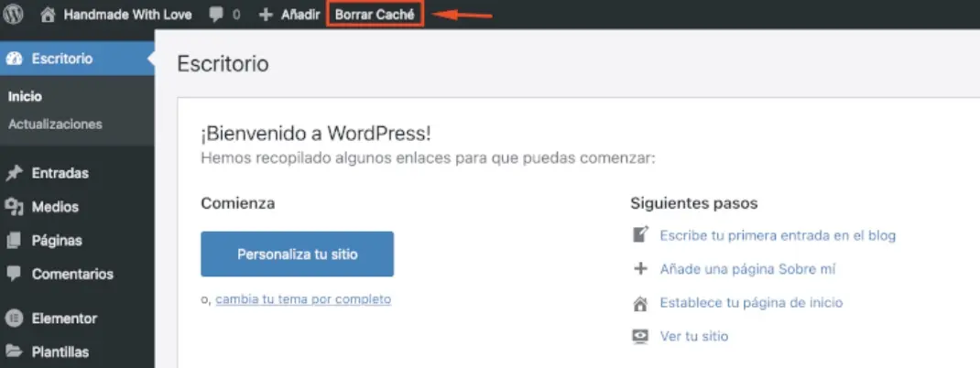Click the WordPress logo icon
Viewport: 980px width, 368px height.
13,14
